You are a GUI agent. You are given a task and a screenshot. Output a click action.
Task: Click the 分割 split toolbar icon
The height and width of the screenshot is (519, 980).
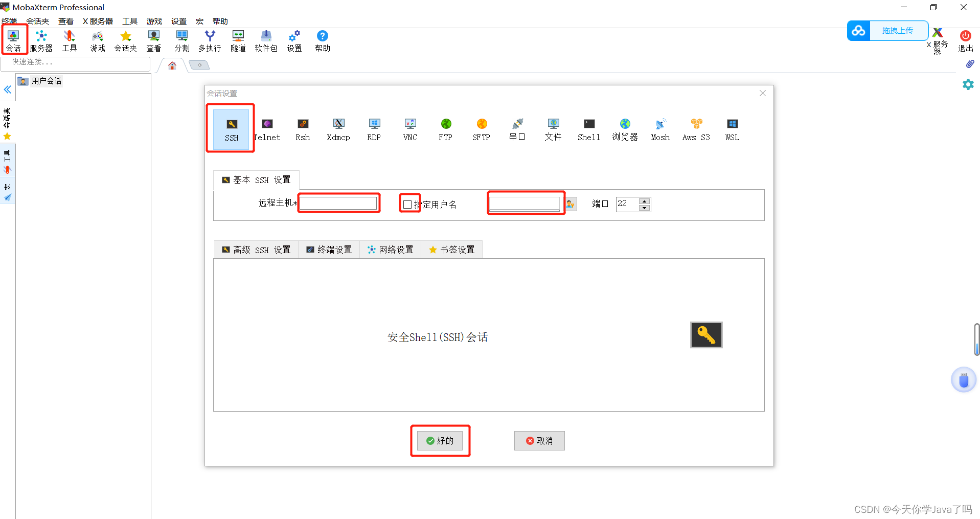click(x=182, y=40)
